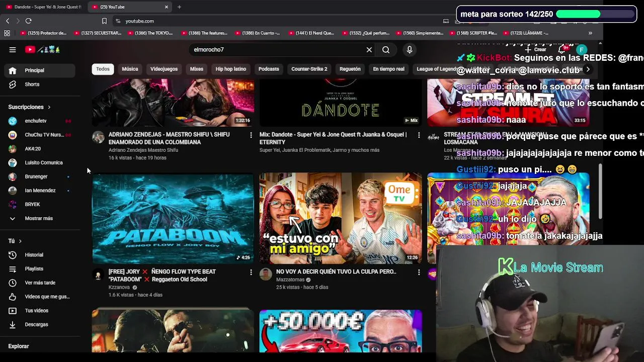Image resolution: width=644 pixels, height=362 pixels.
Task: Show more bookmarks with chevron
Action: 590,33
